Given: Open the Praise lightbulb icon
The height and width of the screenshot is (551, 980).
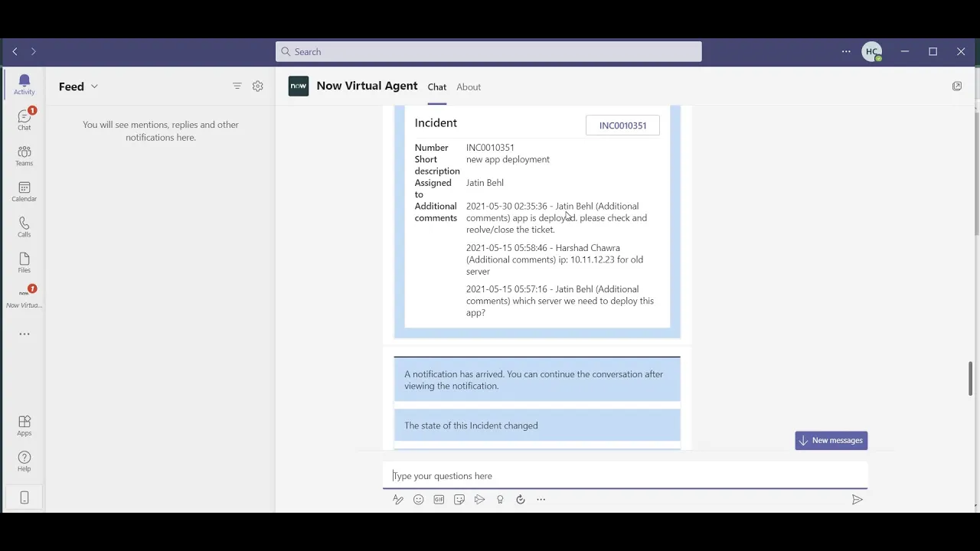Looking at the screenshot, I should pyautogui.click(x=500, y=500).
